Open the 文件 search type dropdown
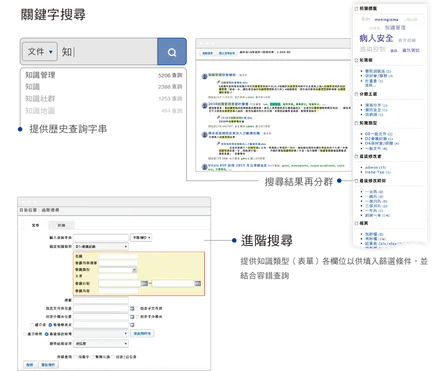This screenshot has width=445, height=371. pos(40,52)
